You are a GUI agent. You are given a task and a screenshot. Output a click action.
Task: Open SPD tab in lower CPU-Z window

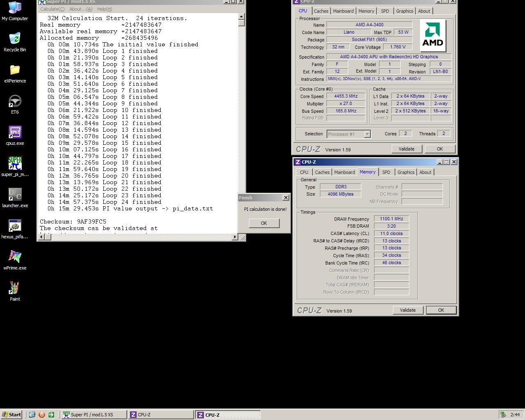(x=386, y=172)
